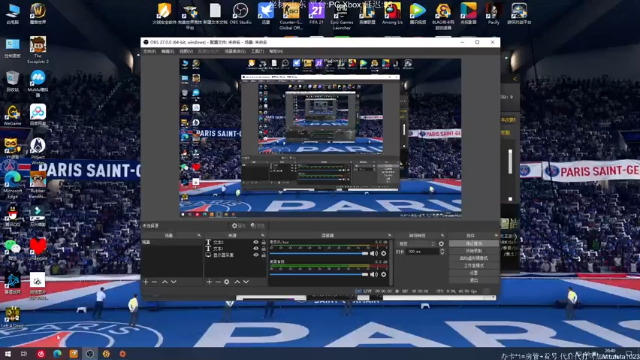
Task: Open WeGame desktop shortcut
Action: click(x=13, y=116)
